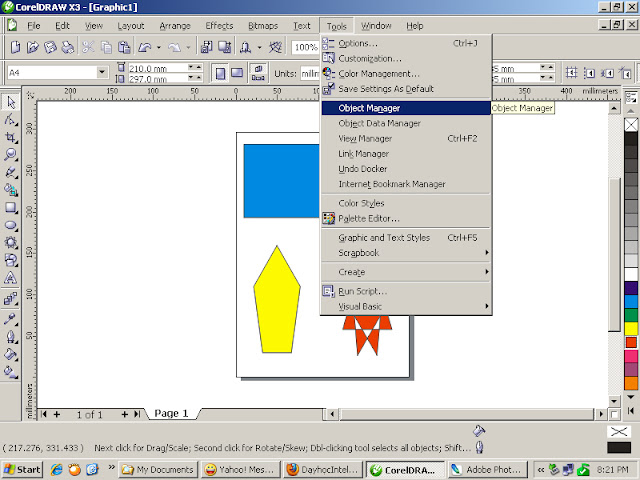Select the Interactive Blend tool
640x480 pixels.
coord(10,299)
